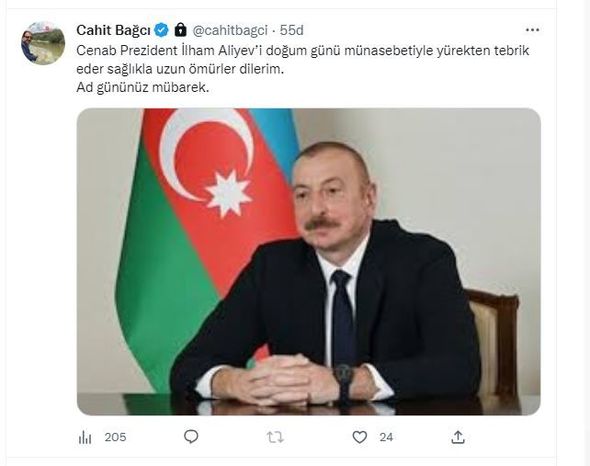Open Cahit Bağcı's profile avatar
Screen dimensions: 590x466
43,43
